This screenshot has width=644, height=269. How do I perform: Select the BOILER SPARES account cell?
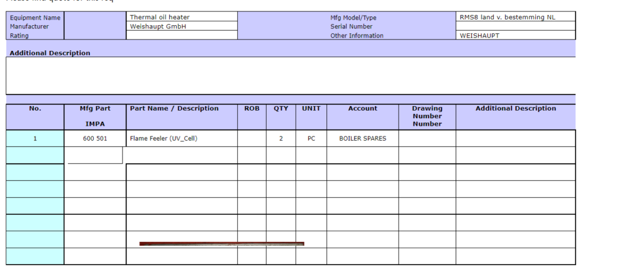click(x=362, y=138)
